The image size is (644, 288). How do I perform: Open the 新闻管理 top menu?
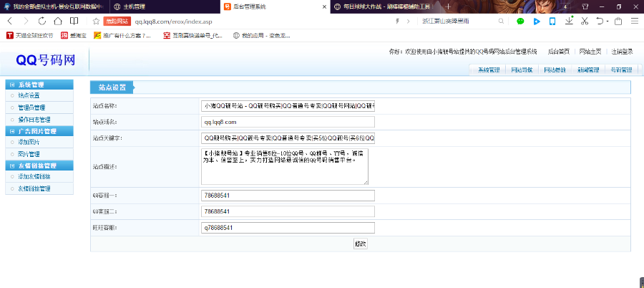tap(588, 70)
